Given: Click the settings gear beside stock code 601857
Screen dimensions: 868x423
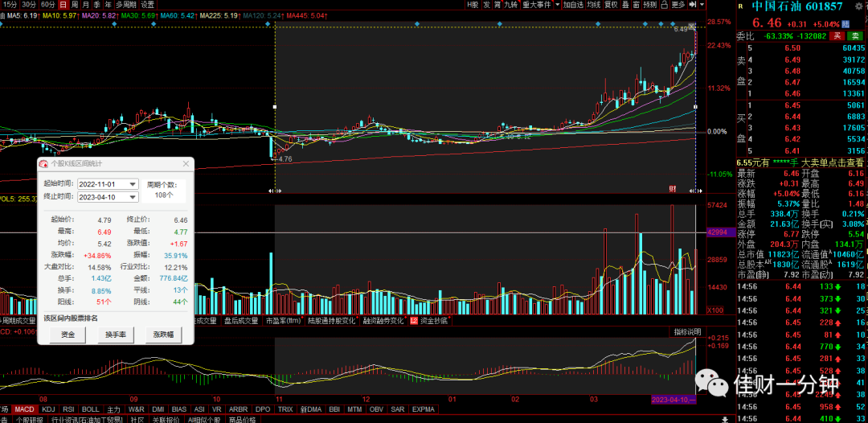Looking at the screenshot, I should pyautogui.click(x=858, y=6).
